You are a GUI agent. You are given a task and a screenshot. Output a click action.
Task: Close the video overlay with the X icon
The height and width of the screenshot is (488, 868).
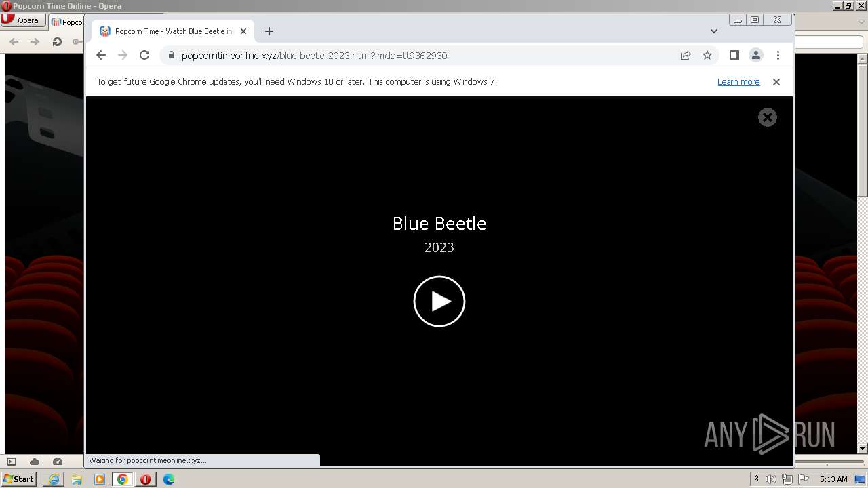(x=767, y=117)
